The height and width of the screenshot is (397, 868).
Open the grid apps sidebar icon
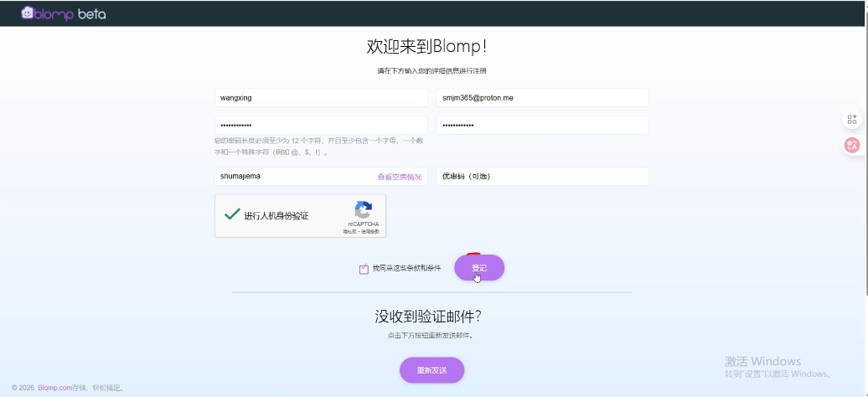(852, 120)
